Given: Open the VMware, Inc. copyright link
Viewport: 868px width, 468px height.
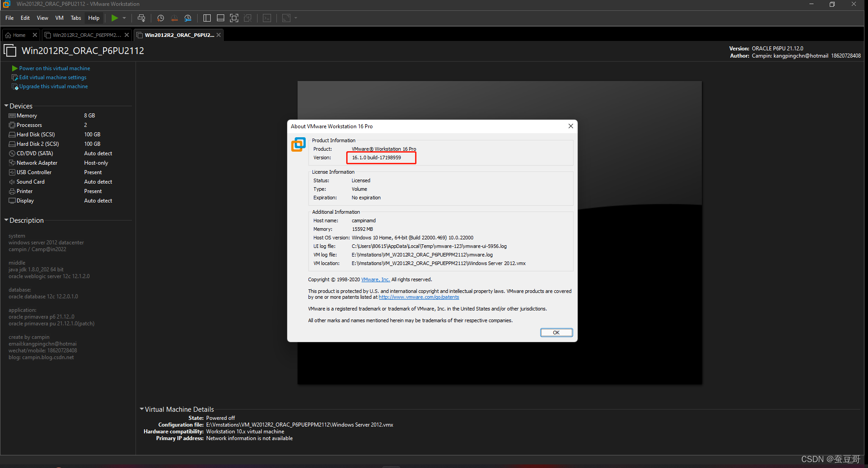Looking at the screenshot, I should pyautogui.click(x=375, y=279).
